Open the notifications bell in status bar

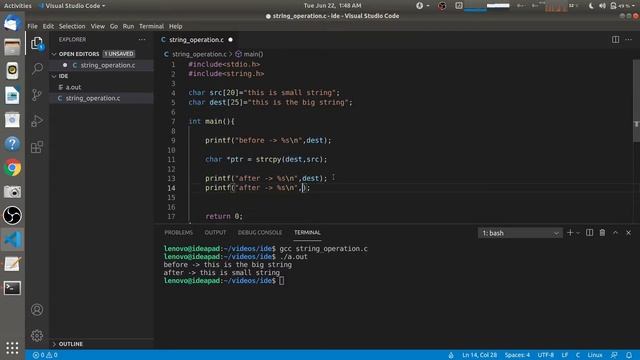[x=629, y=355]
